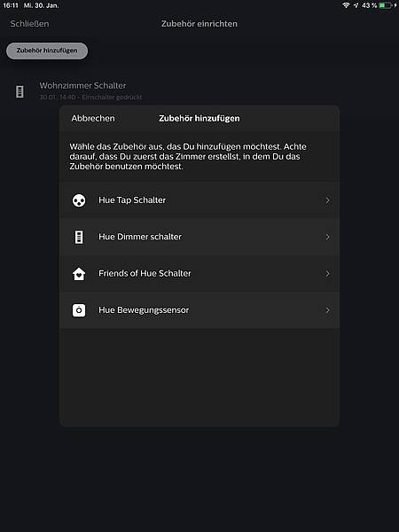399x532 pixels.
Task: Tap the location arrow status icon
Action: pyautogui.click(x=356, y=5)
